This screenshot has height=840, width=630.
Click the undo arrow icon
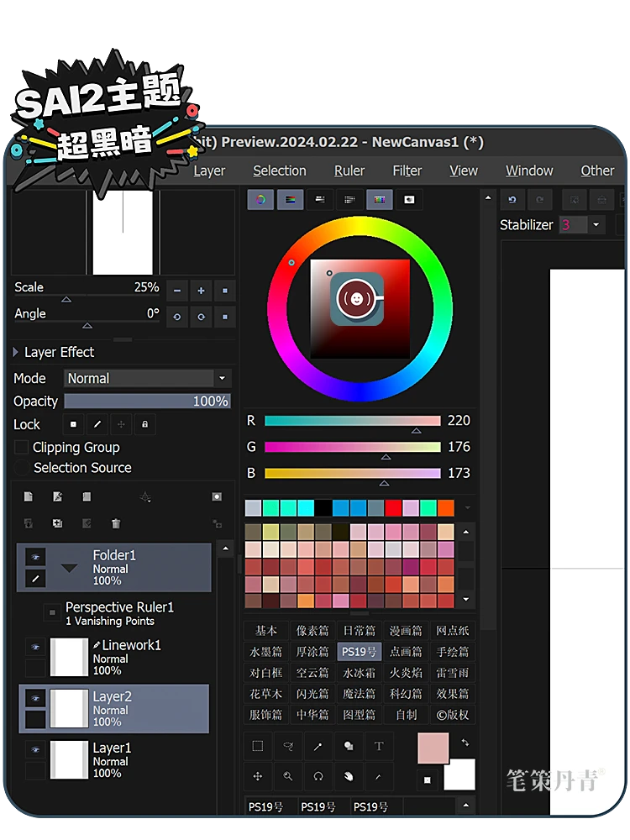click(512, 200)
